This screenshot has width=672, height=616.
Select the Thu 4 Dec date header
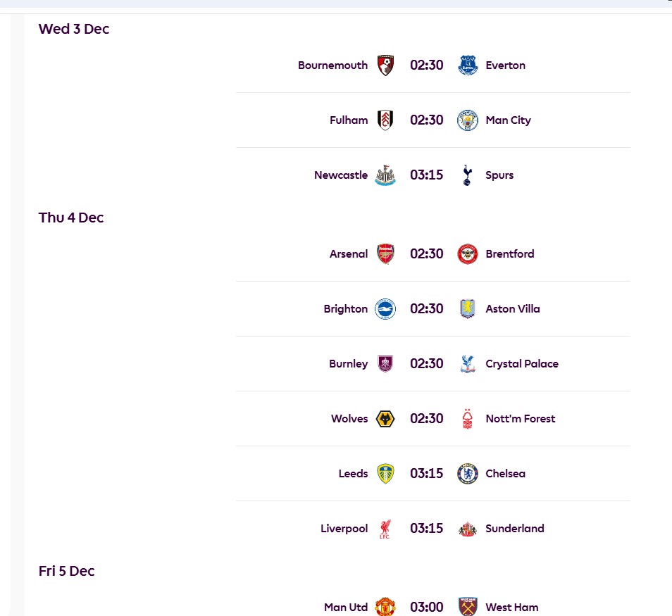coord(70,218)
